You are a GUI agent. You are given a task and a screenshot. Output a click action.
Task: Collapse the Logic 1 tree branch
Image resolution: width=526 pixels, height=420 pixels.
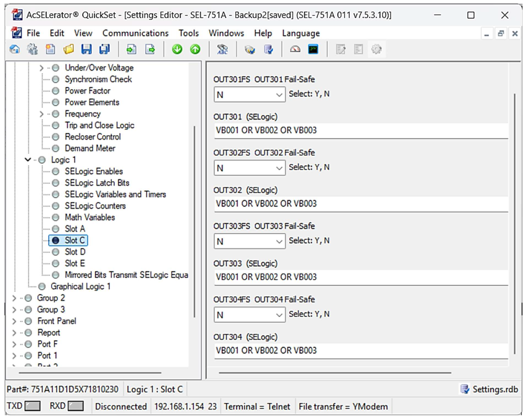click(28, 160)
